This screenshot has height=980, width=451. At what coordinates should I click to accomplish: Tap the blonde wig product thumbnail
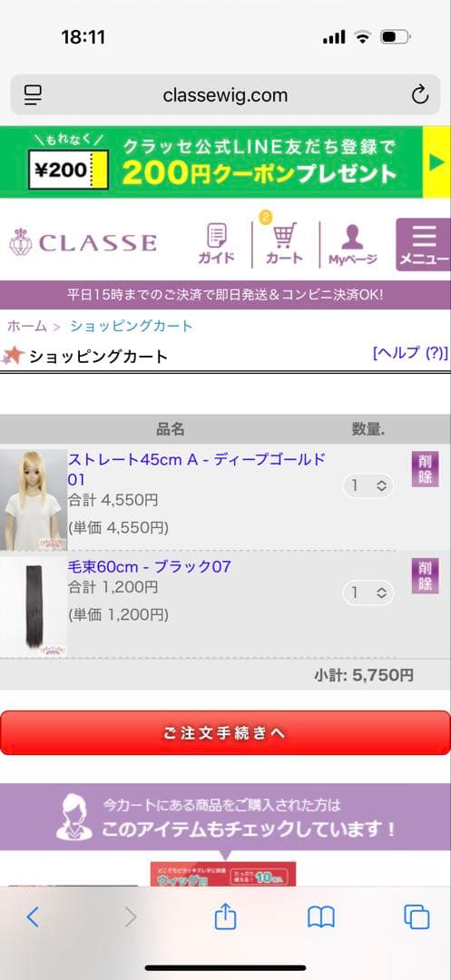pos(33,499)
